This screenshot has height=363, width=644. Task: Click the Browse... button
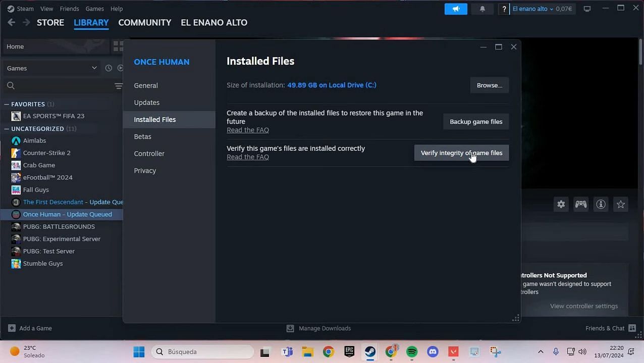coord(489,85)
